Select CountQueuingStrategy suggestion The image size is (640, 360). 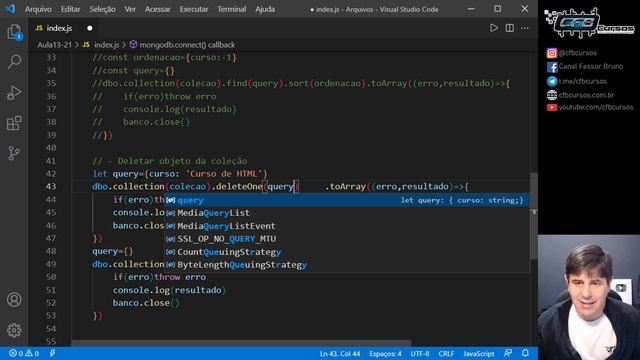click(347, 252)
